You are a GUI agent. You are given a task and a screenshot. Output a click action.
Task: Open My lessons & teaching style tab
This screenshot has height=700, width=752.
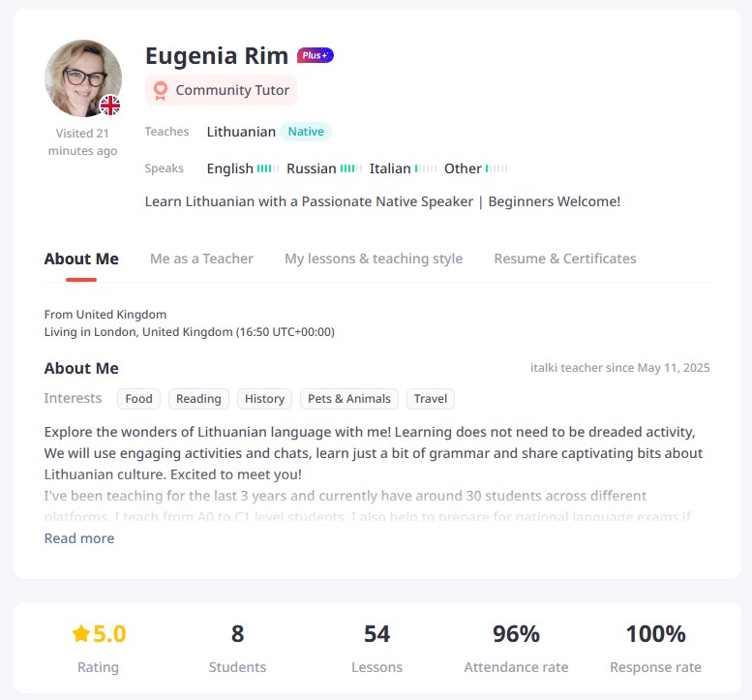374,259
